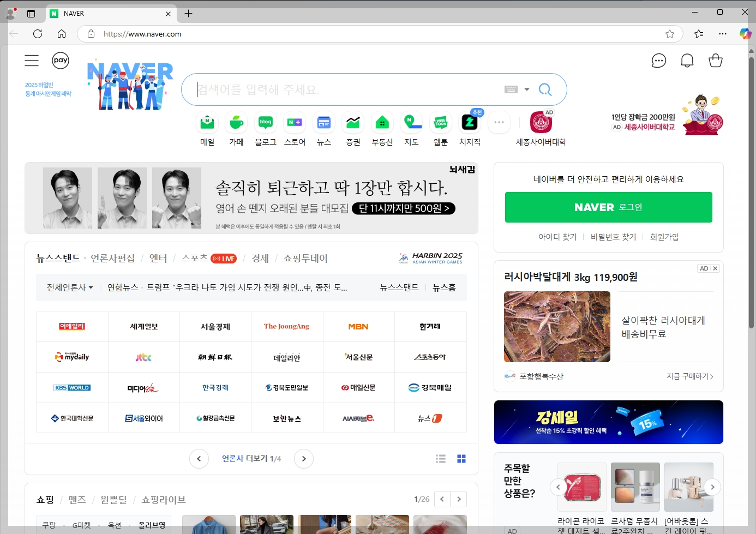The height and width of the screenshot is (534, 756).
Task: Select the 쇼핑투데이 tab
Action: tap(305, 258)
